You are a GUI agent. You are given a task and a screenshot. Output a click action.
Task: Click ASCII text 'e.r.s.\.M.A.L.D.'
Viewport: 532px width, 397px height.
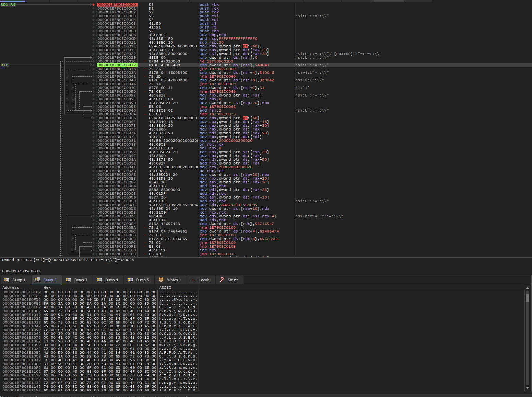(178, 311)
